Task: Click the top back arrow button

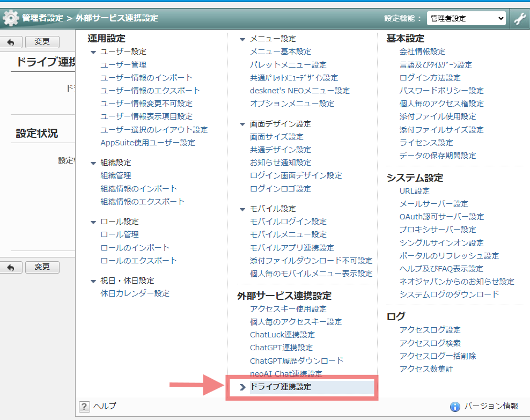Action: coord(11,42)
